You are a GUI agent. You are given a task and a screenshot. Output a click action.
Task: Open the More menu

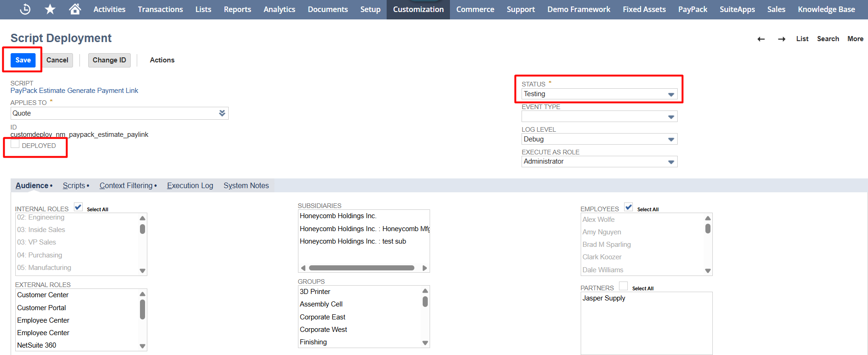point(855,39)
